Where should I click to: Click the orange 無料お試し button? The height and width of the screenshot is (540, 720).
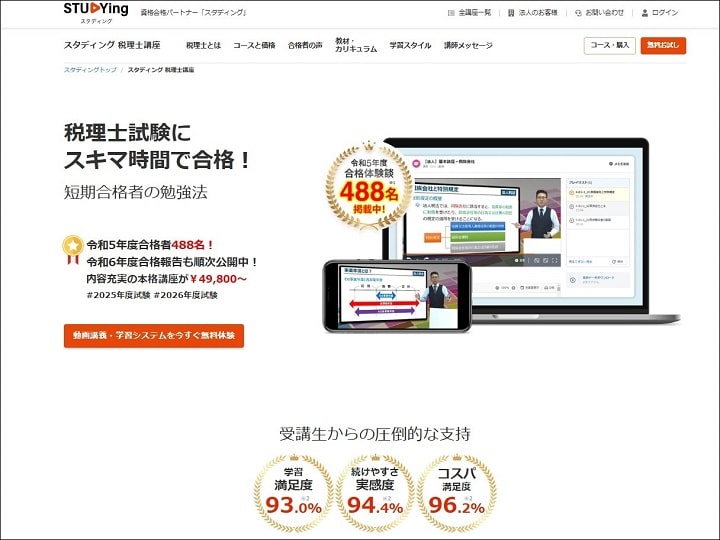coord(663,45)
